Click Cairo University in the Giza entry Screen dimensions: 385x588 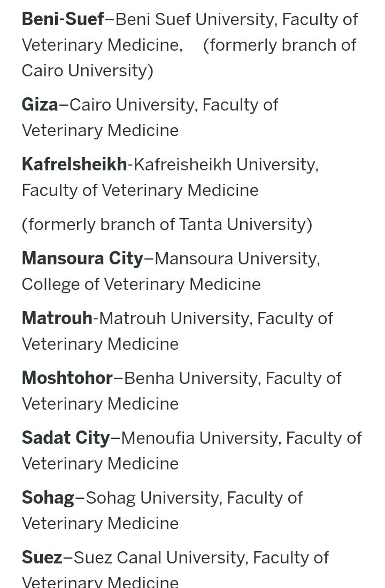[x=133, y=105]
